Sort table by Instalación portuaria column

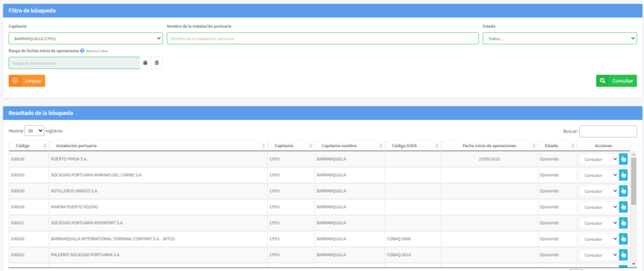[158, 146]
